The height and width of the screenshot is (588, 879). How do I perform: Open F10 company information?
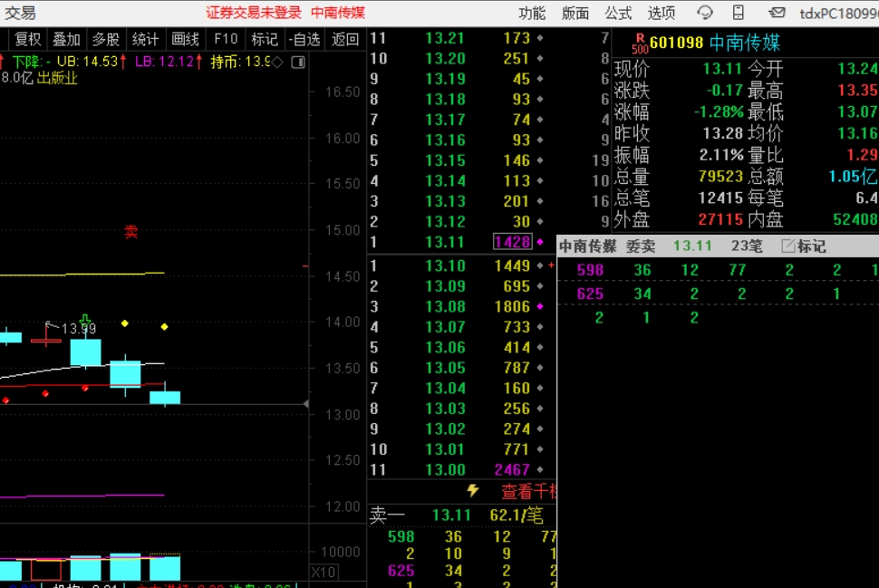pos(226,39)
